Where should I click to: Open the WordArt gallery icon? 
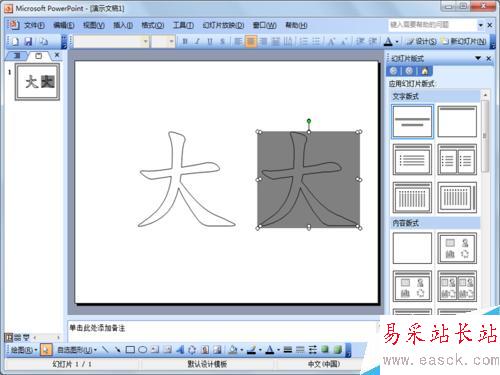180,350
